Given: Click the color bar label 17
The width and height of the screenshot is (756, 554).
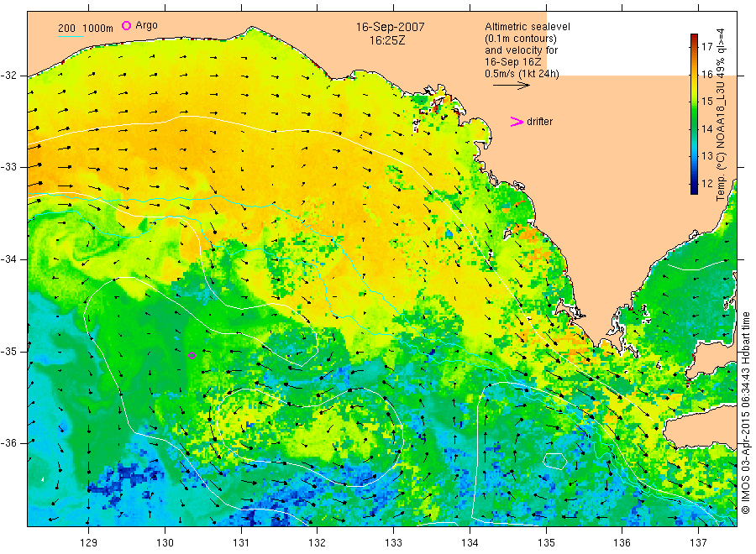Looking at the screenshot, I should [x=706, y=47].
